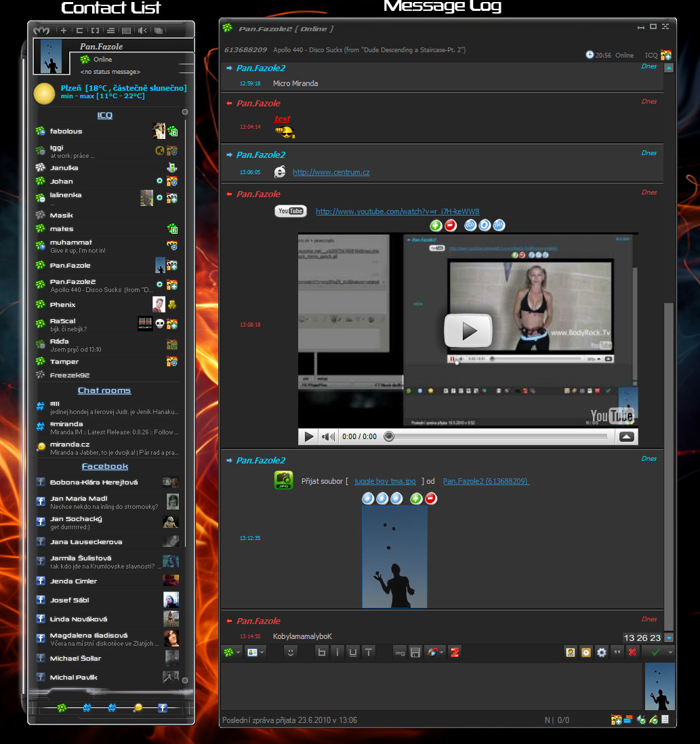Click the Miranda main menu logo
700x744 pixels.
[x=42, y=30]
